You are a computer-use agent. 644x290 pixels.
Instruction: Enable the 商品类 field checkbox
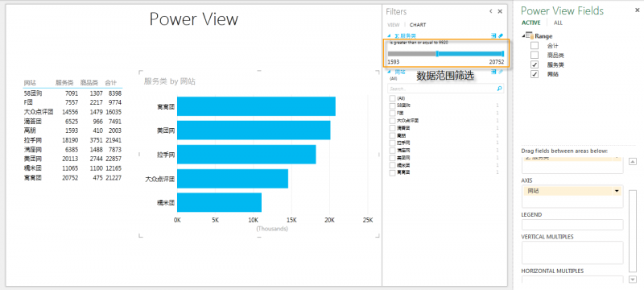(535, 55)
